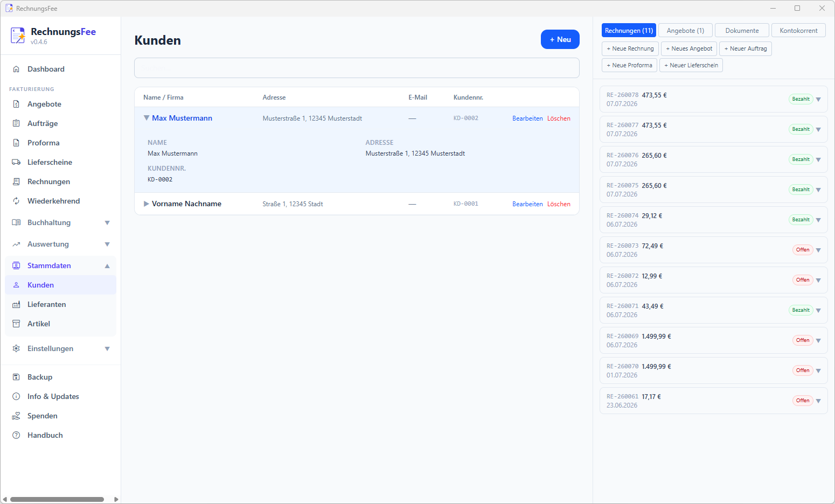The image size is (835, 504).
Task: Click the sidebar scrollbar right arrow
Action: (116, 499)
